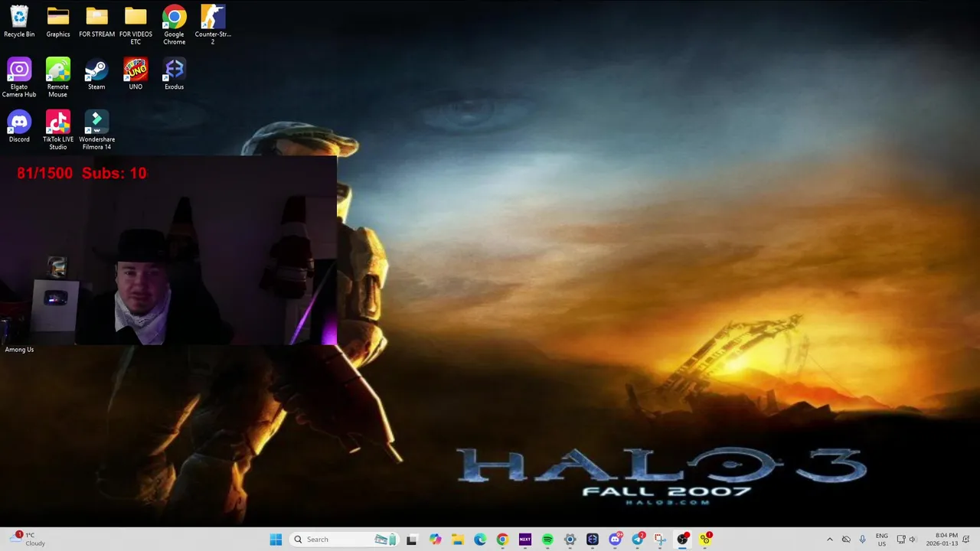Select the Among Us desktop label
Screen dimensions: 980x551
19,349
